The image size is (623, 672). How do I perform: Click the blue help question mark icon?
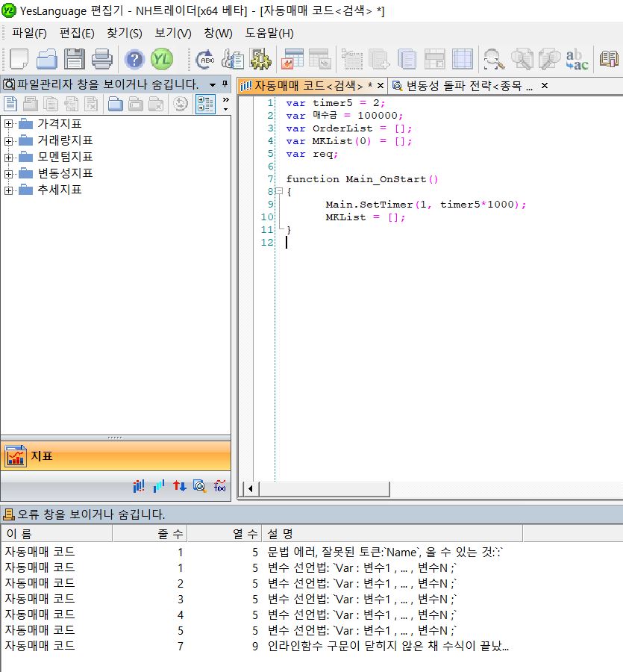point(134,59)
